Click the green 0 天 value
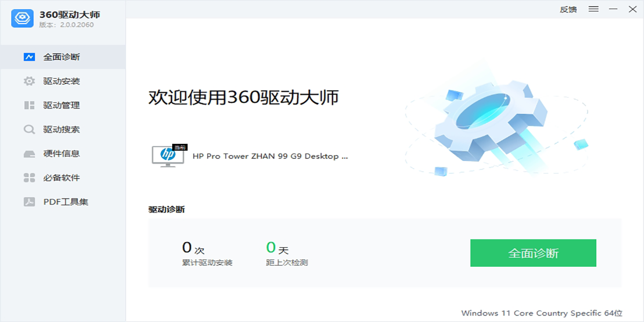This screenshot has height=322, width=644. 277,248
